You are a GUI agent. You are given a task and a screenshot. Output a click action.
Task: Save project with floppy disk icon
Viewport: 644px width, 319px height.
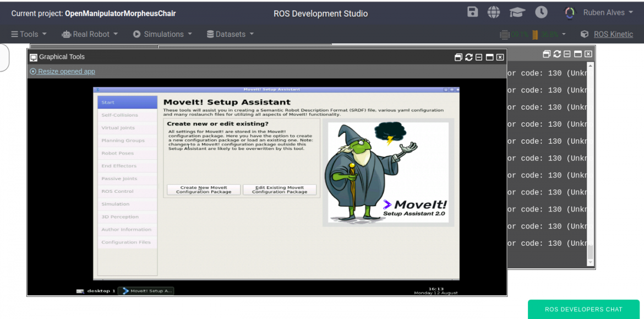(473, 12)
